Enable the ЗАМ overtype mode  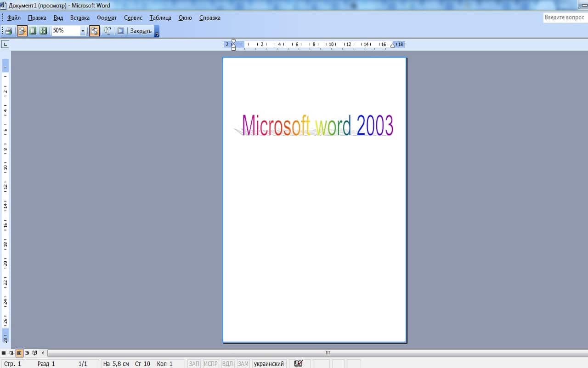tap(243, 363)
